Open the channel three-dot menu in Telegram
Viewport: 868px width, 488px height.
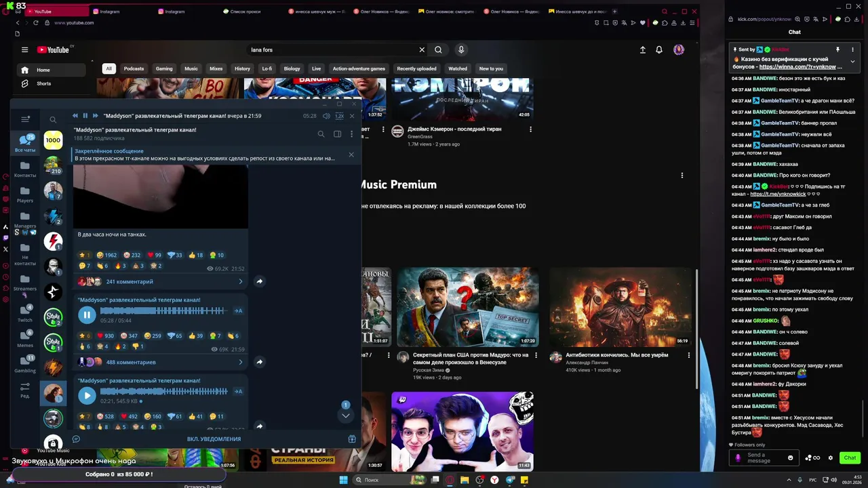(x=351, y=134)
